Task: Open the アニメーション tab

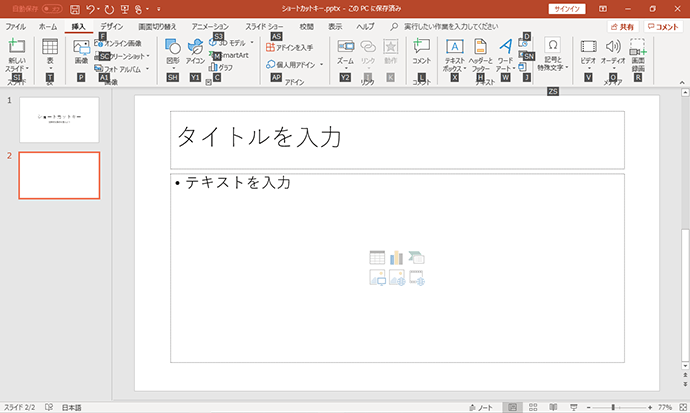Action: point(210,26)
